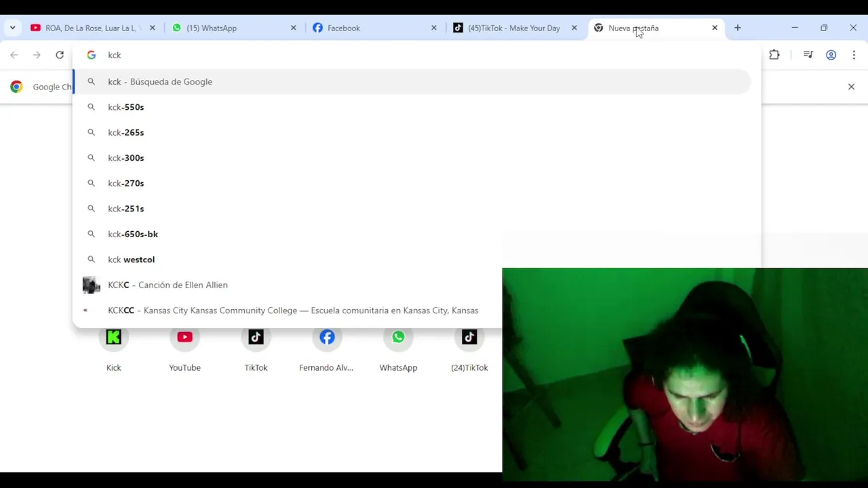Switch to the (15) WhatsApp tab
The image size is (868, 488).
(x=234, y=28)
